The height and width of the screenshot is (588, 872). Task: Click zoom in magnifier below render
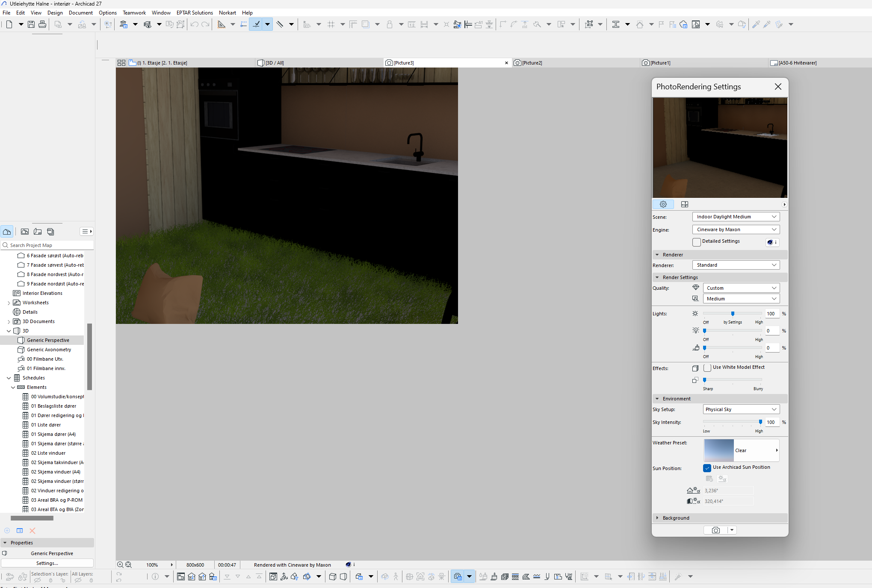pos(120,564)
